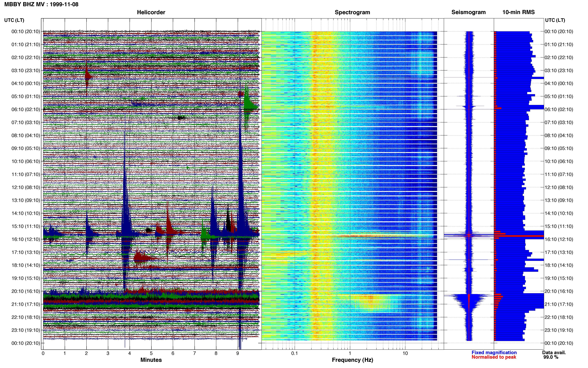Click the right 'UTC (LT)' axis label
This screenshot has width=588, height=368.
coord(555,20)
